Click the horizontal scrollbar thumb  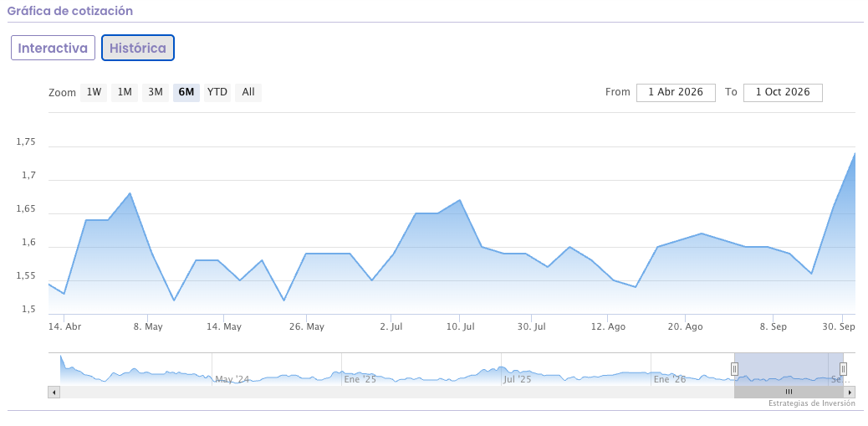pos(789,393)
